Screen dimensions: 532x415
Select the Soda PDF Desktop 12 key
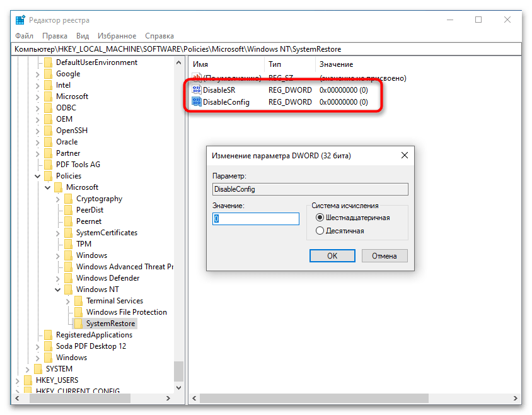pos(91,346)
